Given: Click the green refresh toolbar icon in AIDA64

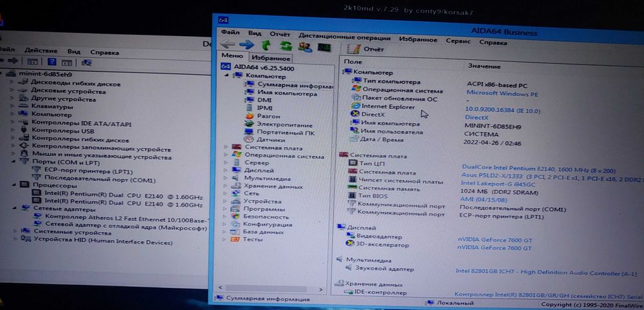Looking at the screenshot, I should [x=286, y=46].
